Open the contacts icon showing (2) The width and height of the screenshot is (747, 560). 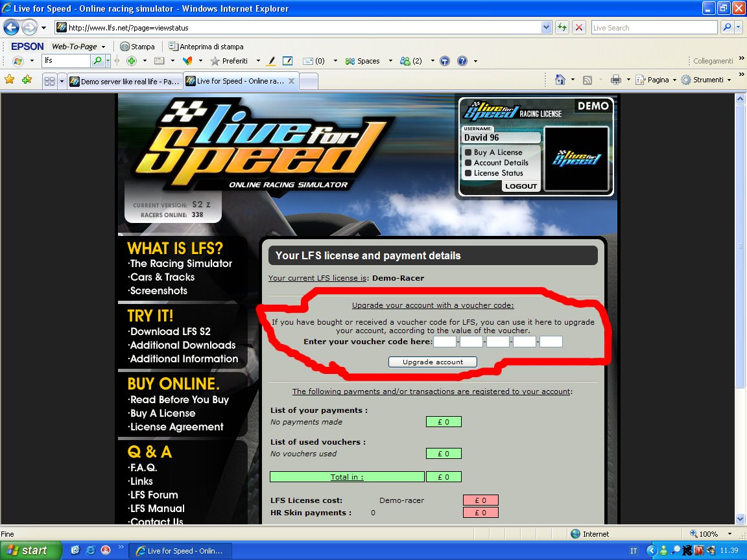pyautogui.click(x=411, y=61)
